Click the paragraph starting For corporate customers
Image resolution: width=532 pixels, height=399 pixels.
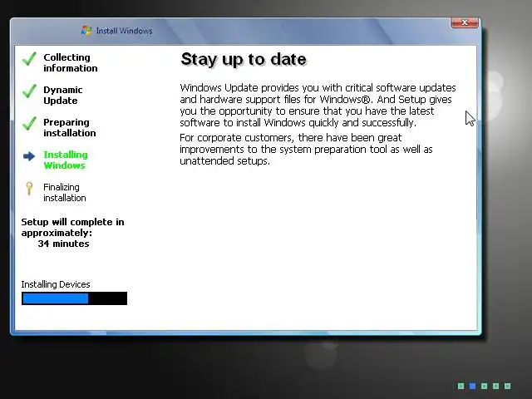pos(306,150)
